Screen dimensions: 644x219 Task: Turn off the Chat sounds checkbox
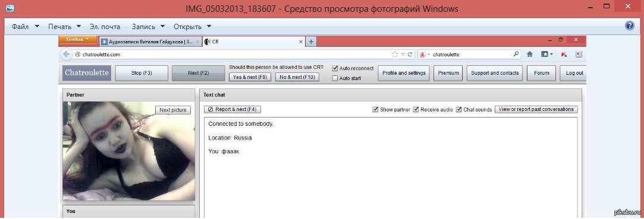coord(458,109)
